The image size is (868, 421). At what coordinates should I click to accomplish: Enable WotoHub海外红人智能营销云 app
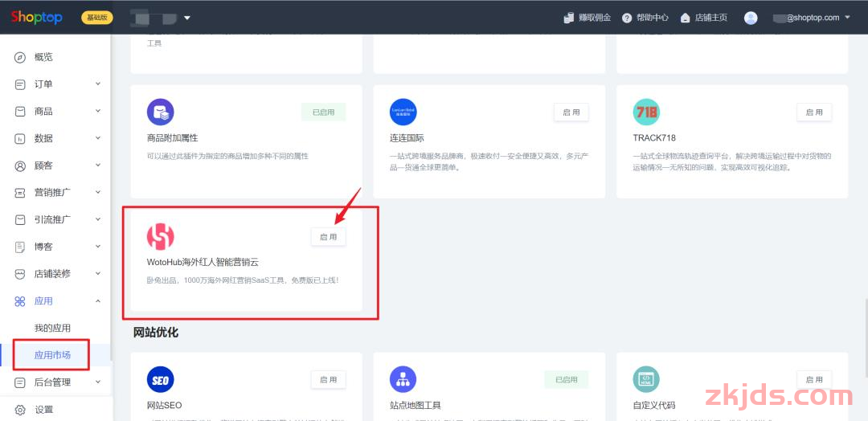coord(328,237)
